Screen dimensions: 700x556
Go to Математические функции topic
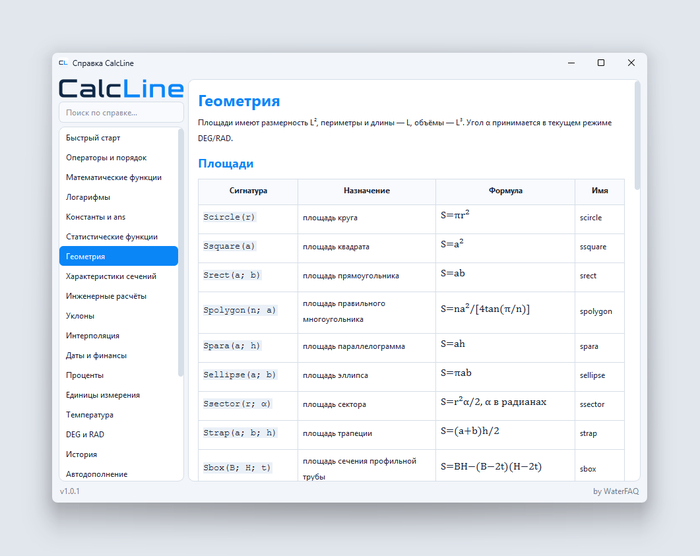pos(118,177)
